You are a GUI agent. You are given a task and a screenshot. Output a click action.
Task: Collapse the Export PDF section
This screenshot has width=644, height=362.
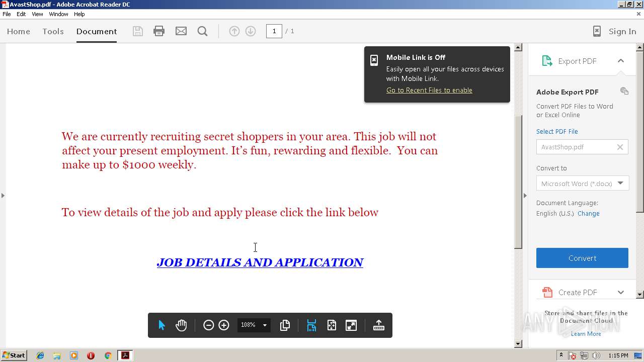(x=621, y=61)
